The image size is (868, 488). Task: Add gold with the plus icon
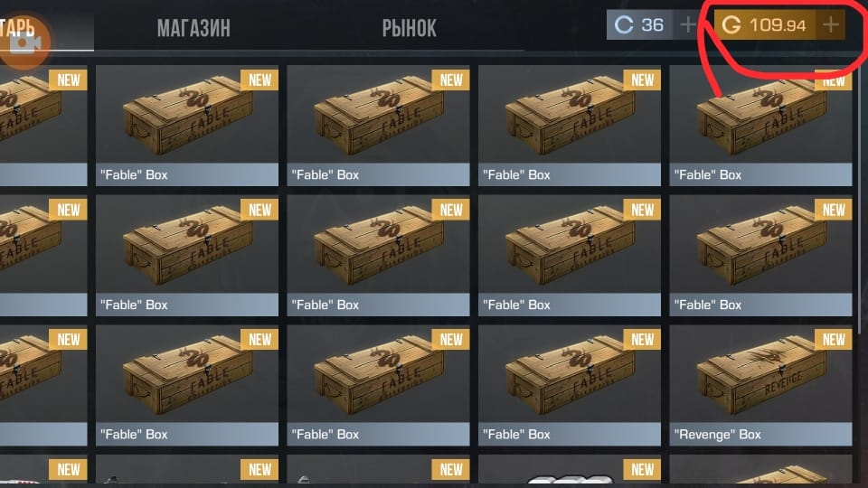point(830,25)
